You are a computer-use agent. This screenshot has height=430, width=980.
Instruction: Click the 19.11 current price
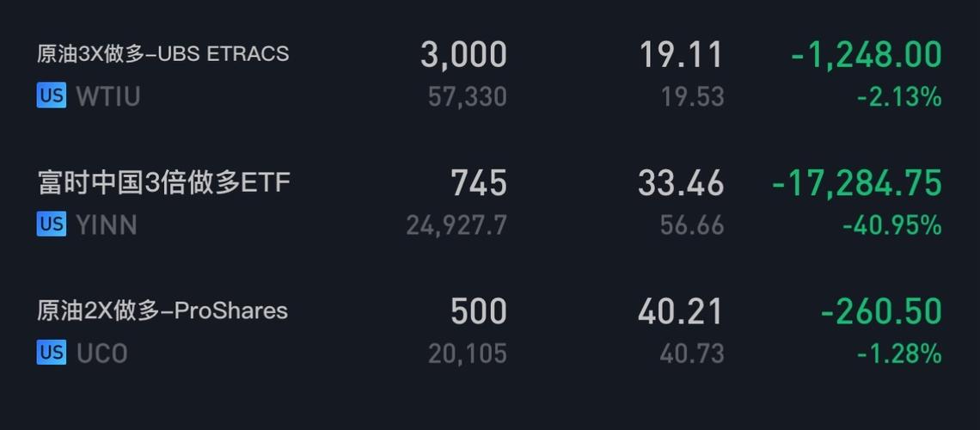pyautogui.click(x=681, y=55)
